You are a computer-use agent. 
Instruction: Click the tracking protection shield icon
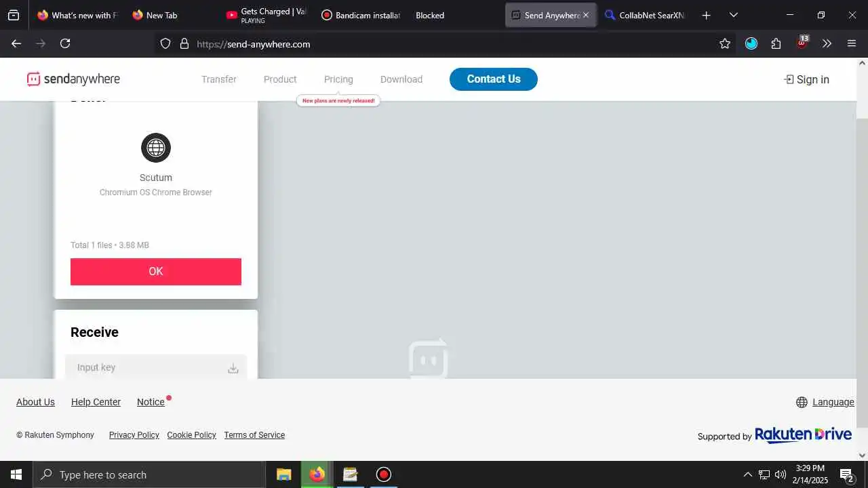click(165, 43)
